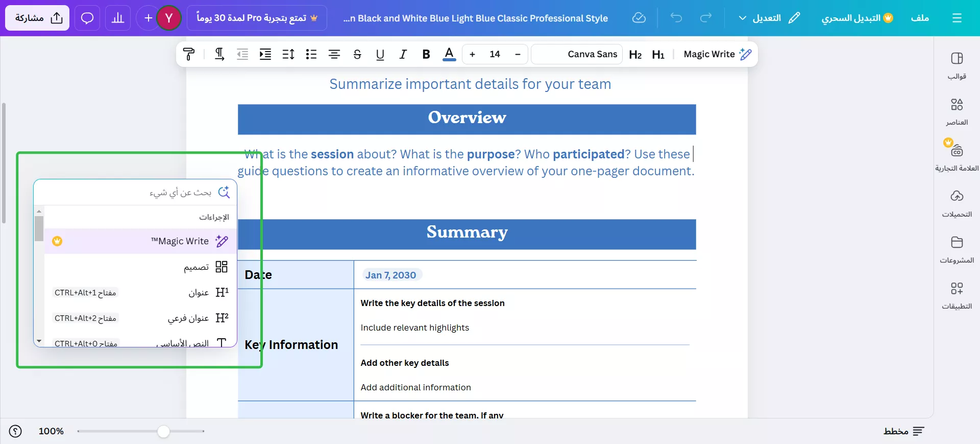The height and width of the screenshot is (444, 980).
Task: Undo the last action
Action: pos(676,18)
